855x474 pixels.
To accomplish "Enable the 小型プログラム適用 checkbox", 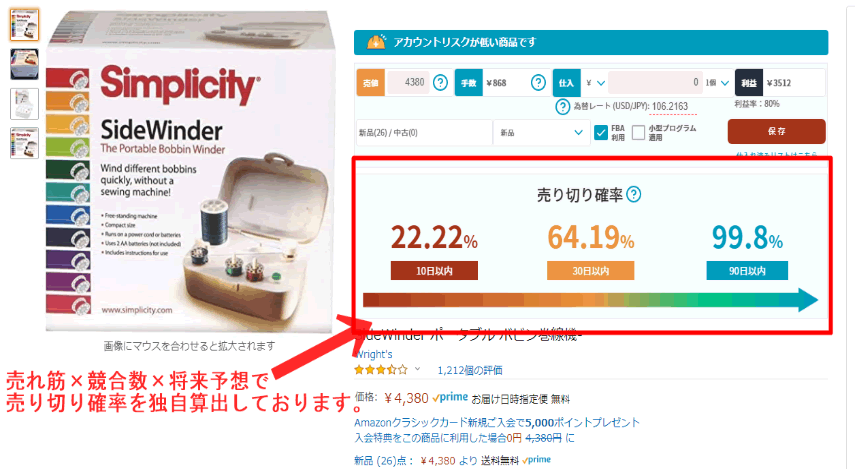I will point(638,133).
